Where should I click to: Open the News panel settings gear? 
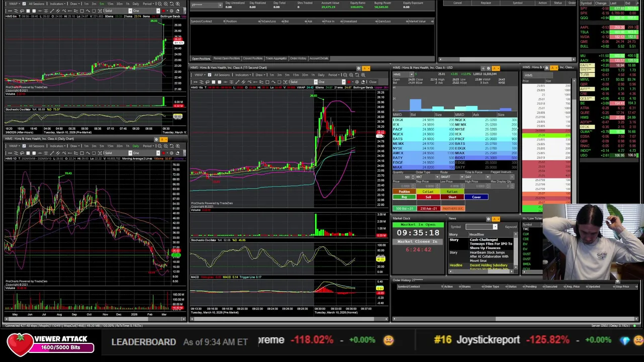(x=489, y=219)
